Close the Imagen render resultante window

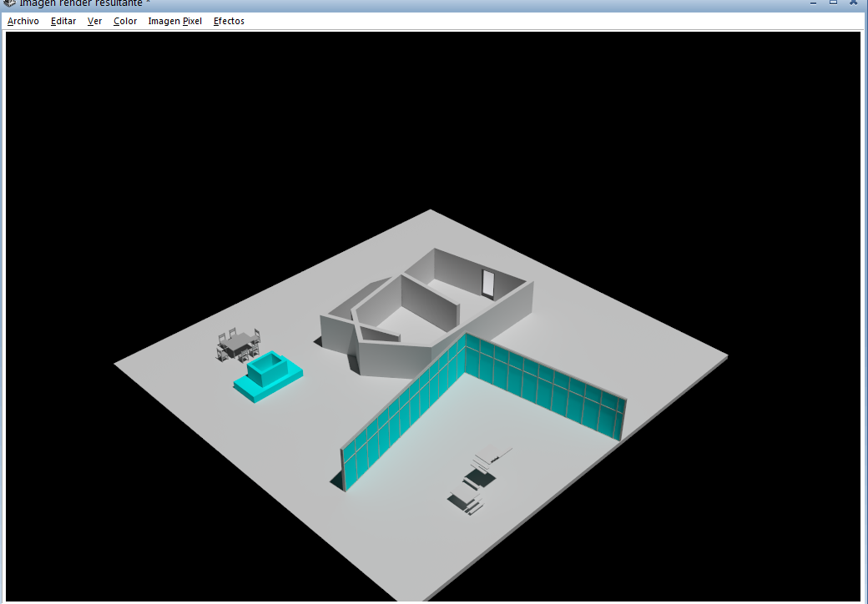point(852,3)
